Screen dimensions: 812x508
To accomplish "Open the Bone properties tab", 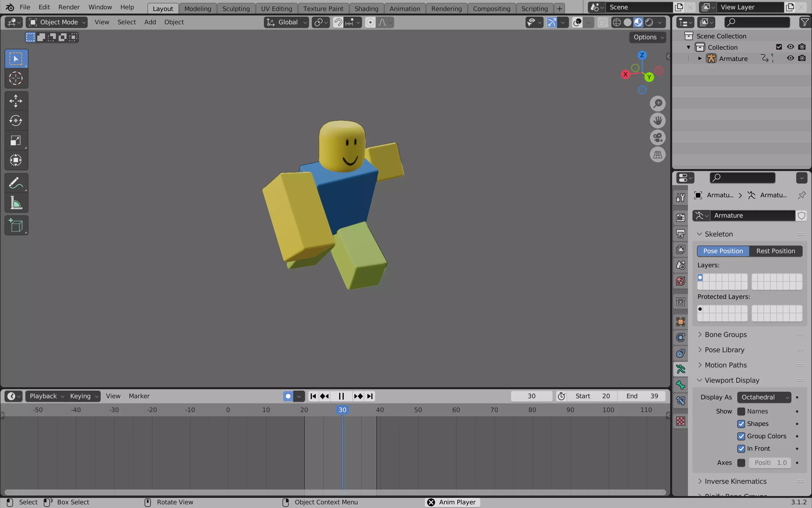I will pos(680,385).
